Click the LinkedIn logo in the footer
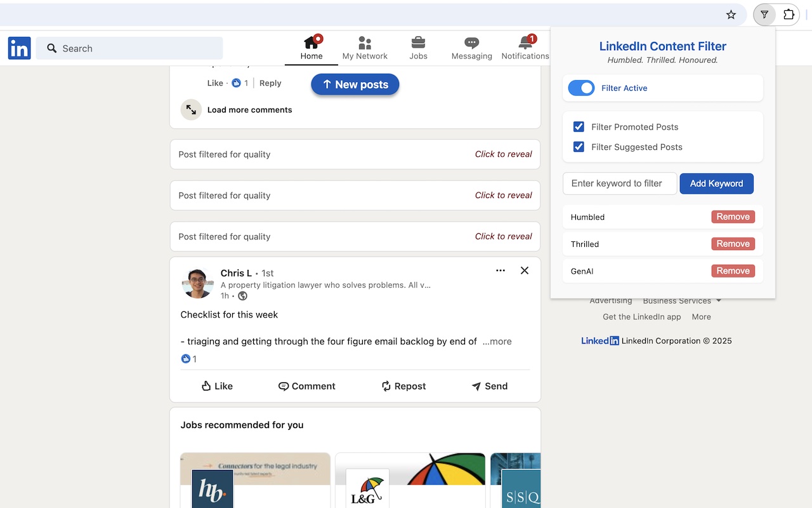Image resolution: width=812 pixels, height=508 pixels. pos(600,341)
